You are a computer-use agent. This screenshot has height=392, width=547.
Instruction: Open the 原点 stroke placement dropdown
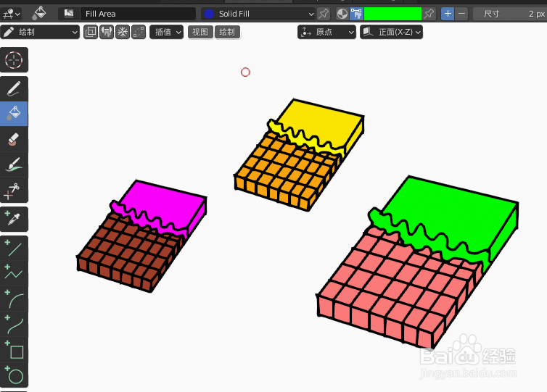(x=326, y=32)
